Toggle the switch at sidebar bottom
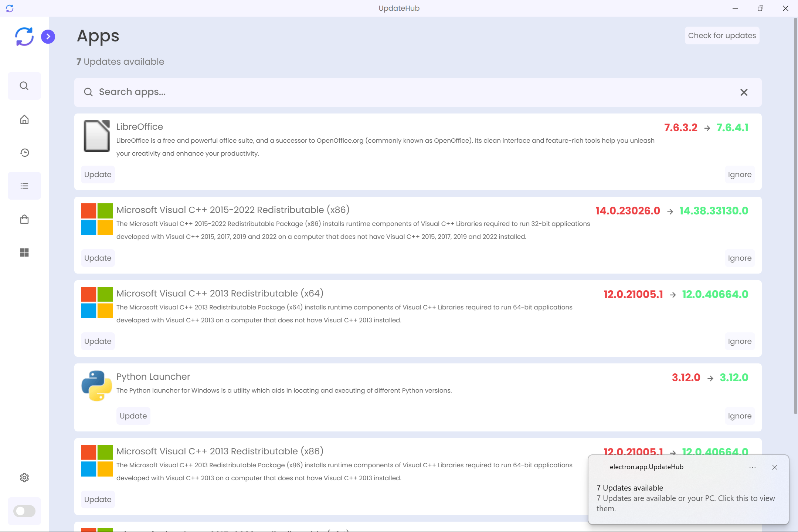The height and width of the screenshot is (532, 798). point(24,511)
